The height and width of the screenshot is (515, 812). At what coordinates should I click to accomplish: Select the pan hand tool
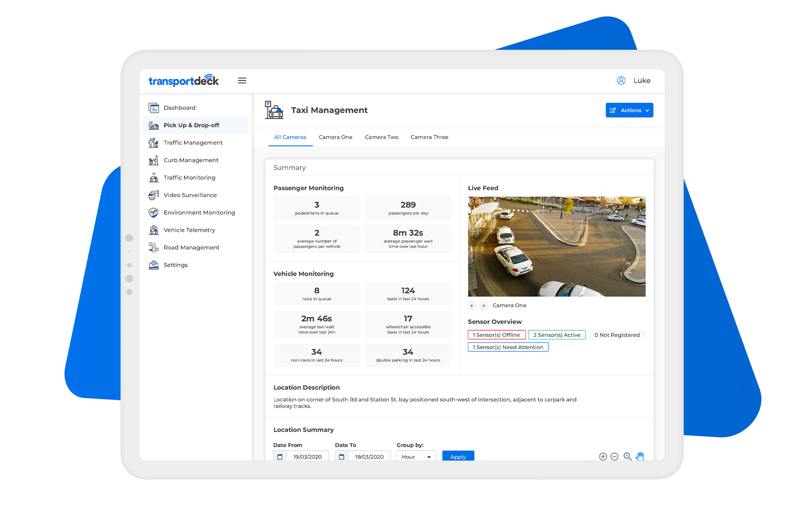[640, 457]
